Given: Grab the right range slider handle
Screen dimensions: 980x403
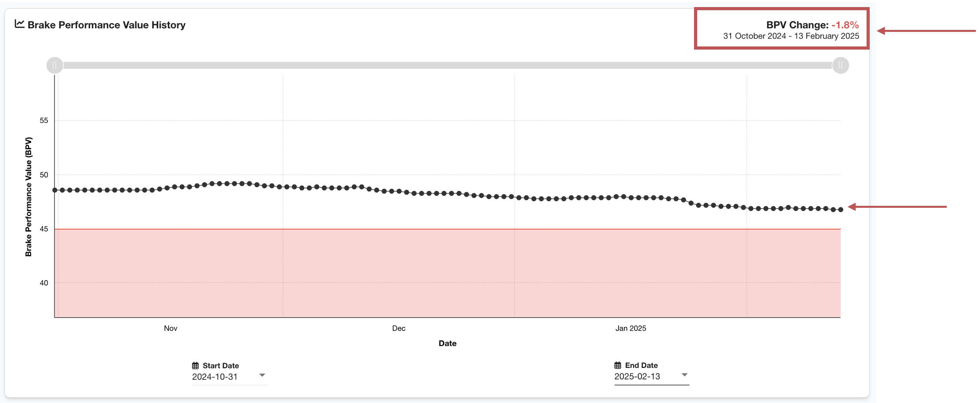Looking at the screenshot, I should pos(840,65).
